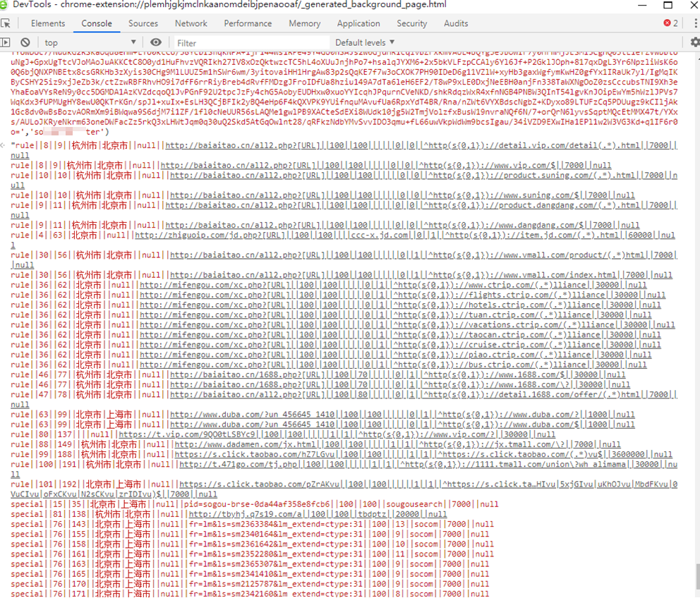Select the Security tab

pos(411,23)
